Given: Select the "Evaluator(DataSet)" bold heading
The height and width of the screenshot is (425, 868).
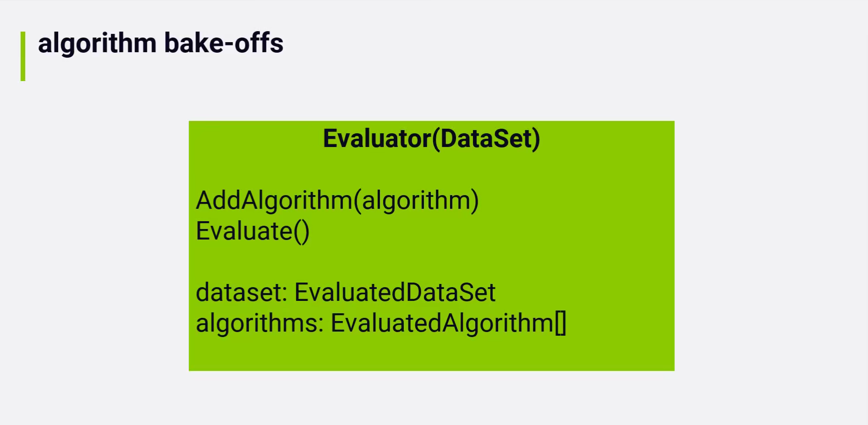Looking at the screenshot, I should (x=431, y=138).
